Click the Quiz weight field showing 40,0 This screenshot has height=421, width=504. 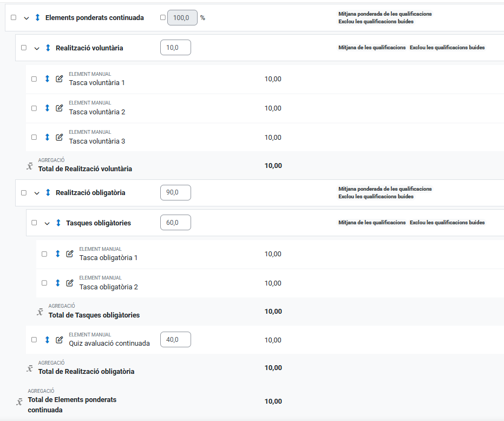tap(175, 340)
